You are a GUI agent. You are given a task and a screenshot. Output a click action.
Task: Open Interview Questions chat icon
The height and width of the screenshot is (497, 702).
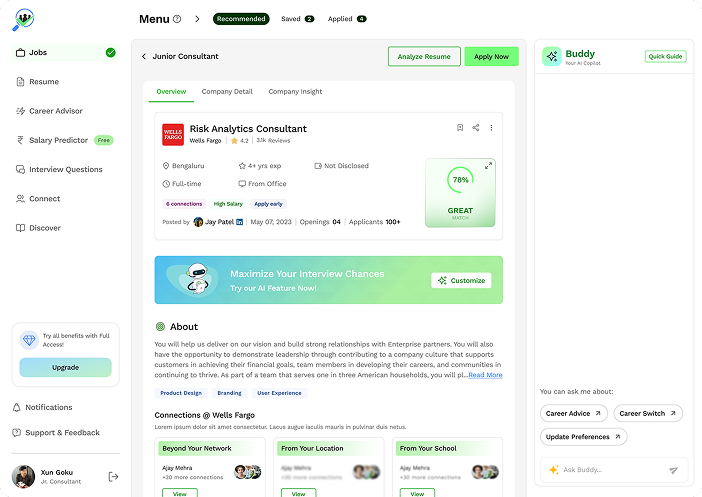pos(20,169)
